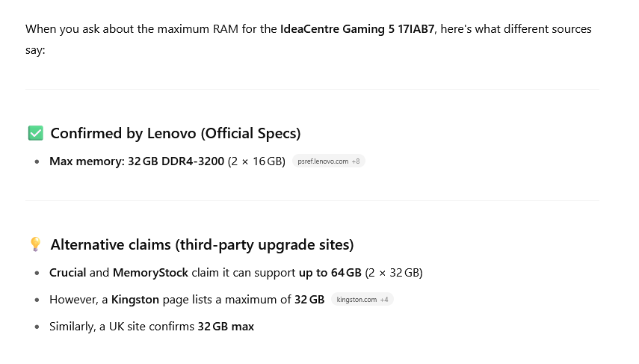Click the (2 × 16 GB) text
Viewport: 639px width, 364px height.
[x=257, y=161]
